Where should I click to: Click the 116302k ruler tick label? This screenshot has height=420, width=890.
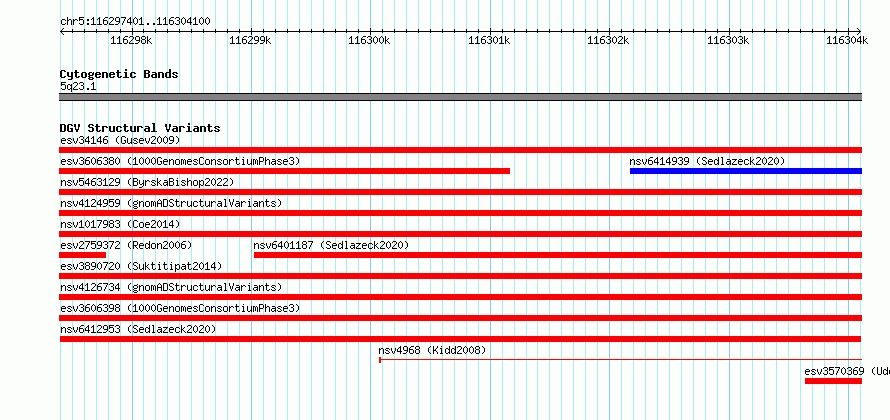coord(608,40)
